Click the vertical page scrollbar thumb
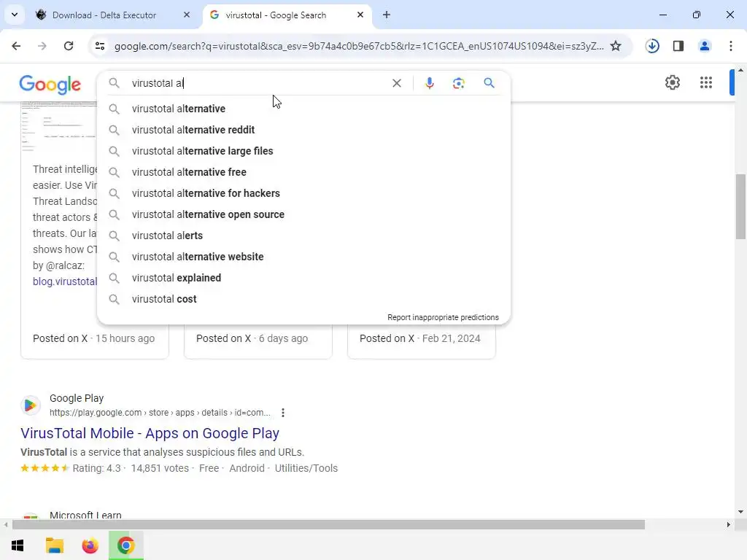This screenshot has height=560, width=747. coord(740,206)
